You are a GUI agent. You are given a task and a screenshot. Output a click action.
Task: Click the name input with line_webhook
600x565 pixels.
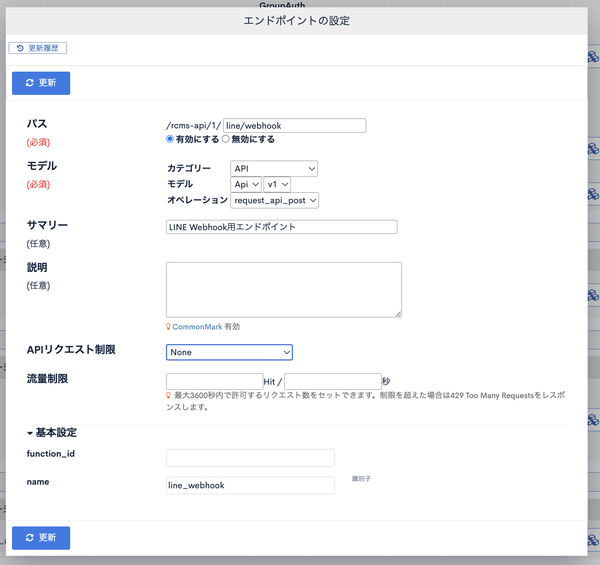click(x=250, y=485)
